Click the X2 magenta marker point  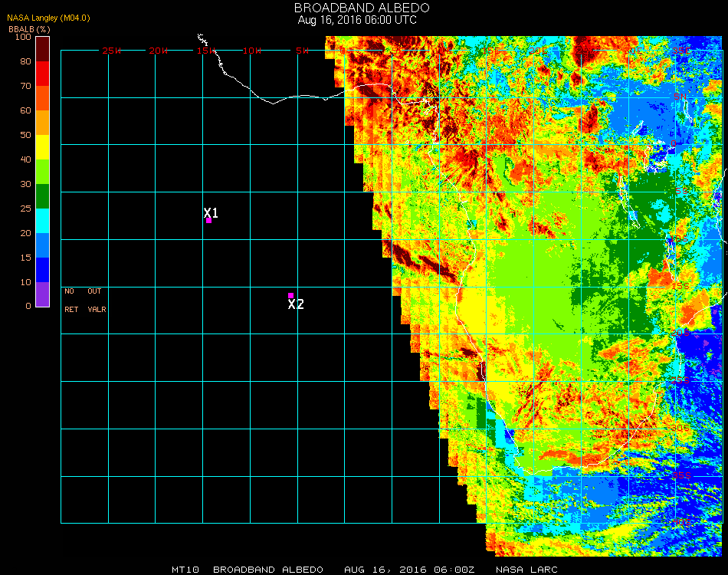[290, 295]
